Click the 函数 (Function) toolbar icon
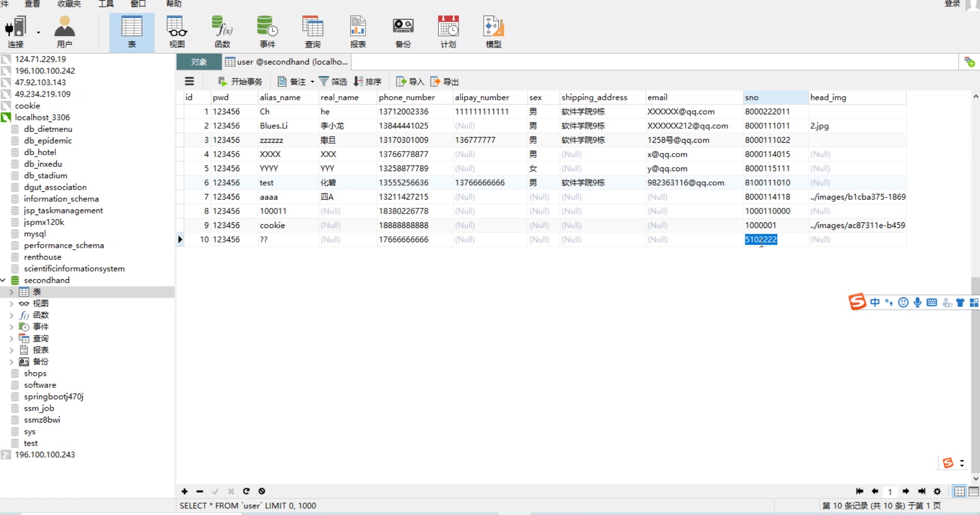 (222, 32)
